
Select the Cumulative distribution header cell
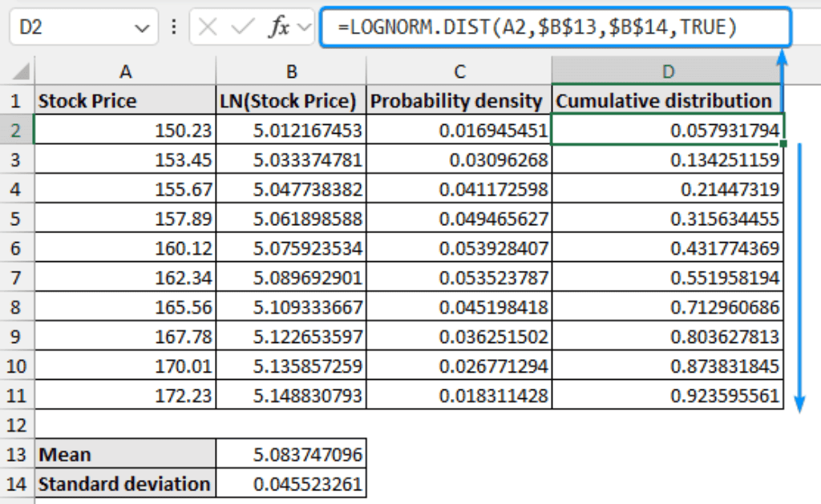pyautogui.click(x=668, y=100)
